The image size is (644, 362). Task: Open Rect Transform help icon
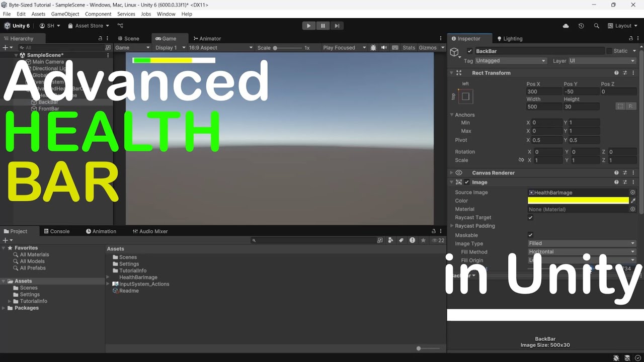tap(616, 73)
